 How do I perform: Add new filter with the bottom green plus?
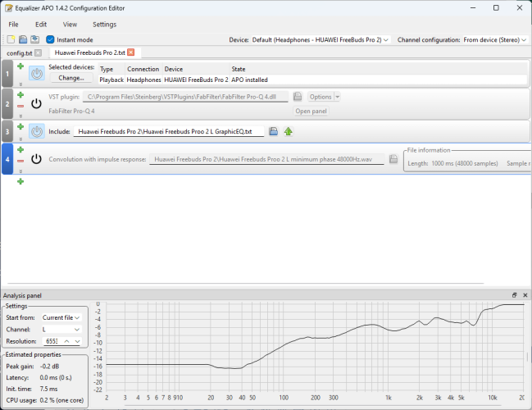[x=20, y=181]
